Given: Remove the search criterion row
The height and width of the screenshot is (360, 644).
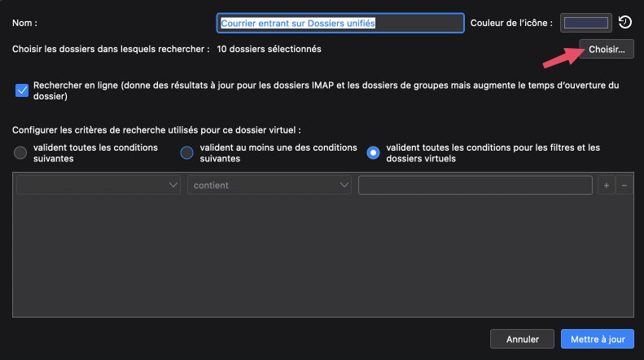Looking at the screenshot, I should click(x=624, y=186).
